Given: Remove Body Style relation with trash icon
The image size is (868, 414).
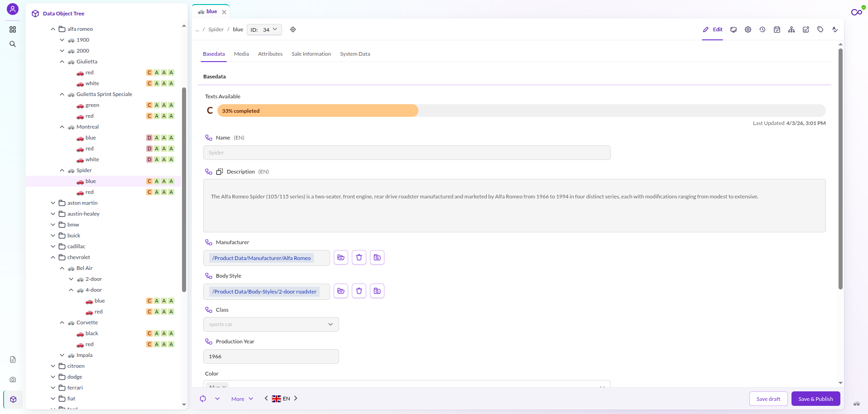Looking at the screenshot, I should pos(359,291).
